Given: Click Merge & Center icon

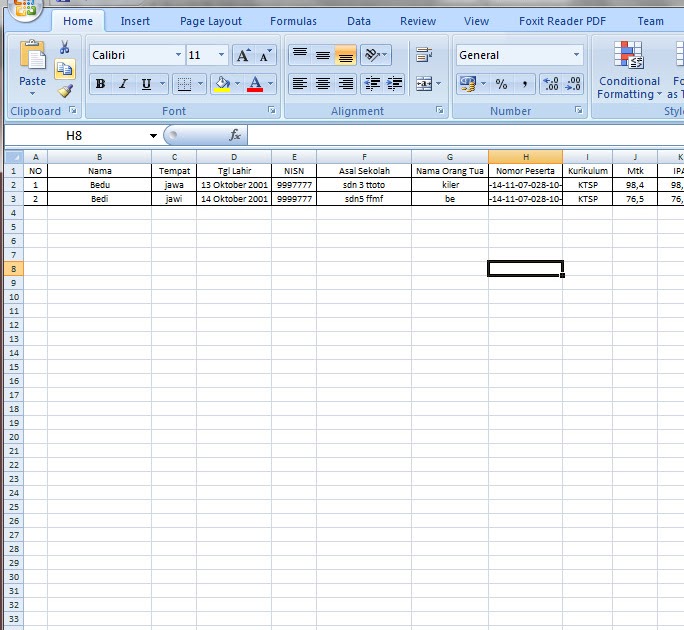Looking at the screenshot, I should 423,84.
